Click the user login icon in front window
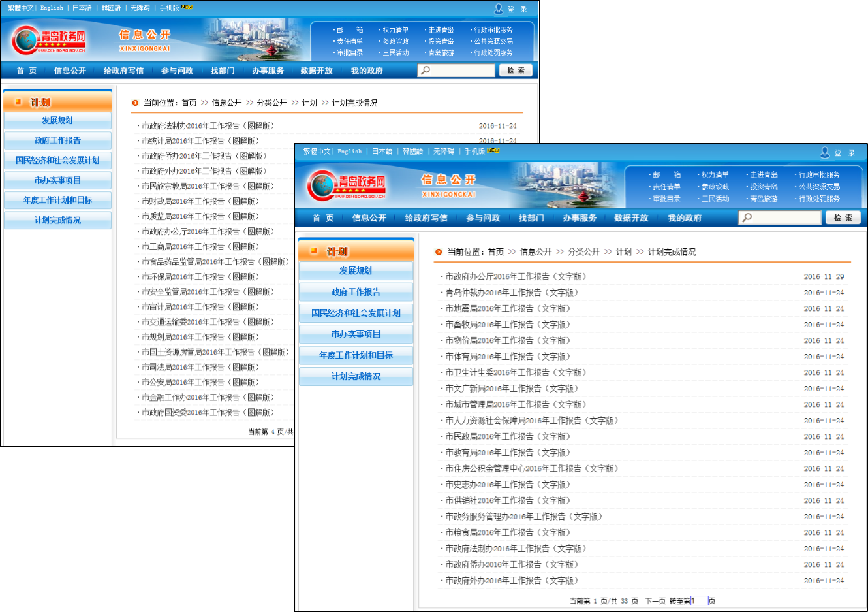 point(825,152)
